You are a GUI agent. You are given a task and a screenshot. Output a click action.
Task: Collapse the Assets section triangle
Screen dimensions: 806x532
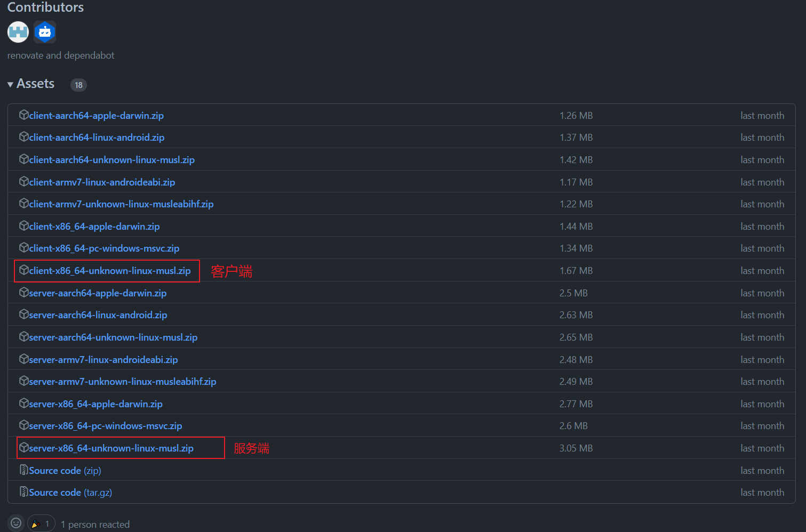pyautogui.click(x=10, y=85)
